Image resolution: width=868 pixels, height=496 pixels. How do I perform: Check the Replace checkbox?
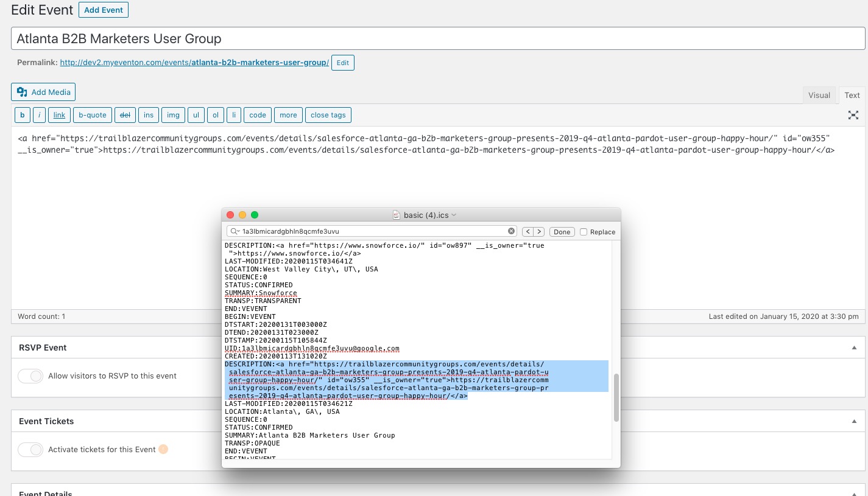[584, 232]
